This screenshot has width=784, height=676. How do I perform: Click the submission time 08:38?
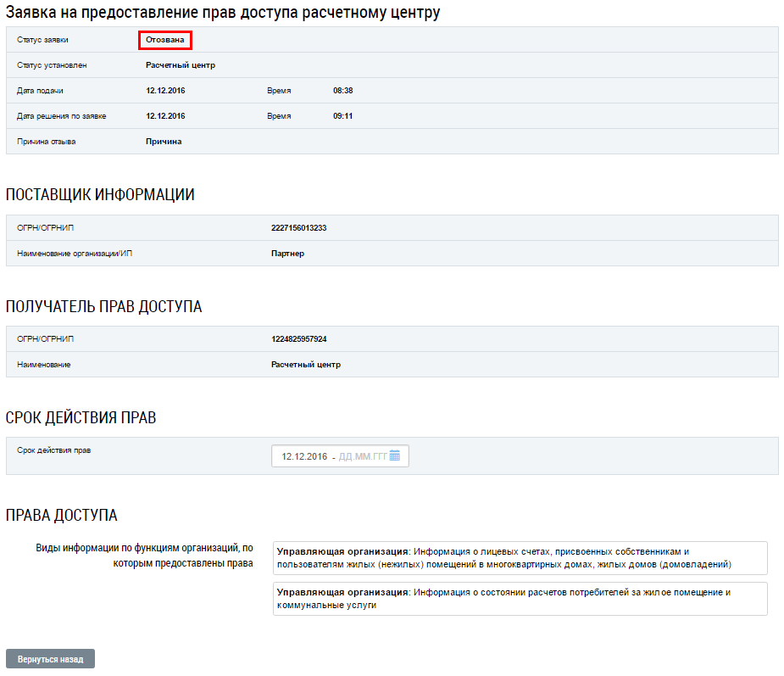coord(342,91)
